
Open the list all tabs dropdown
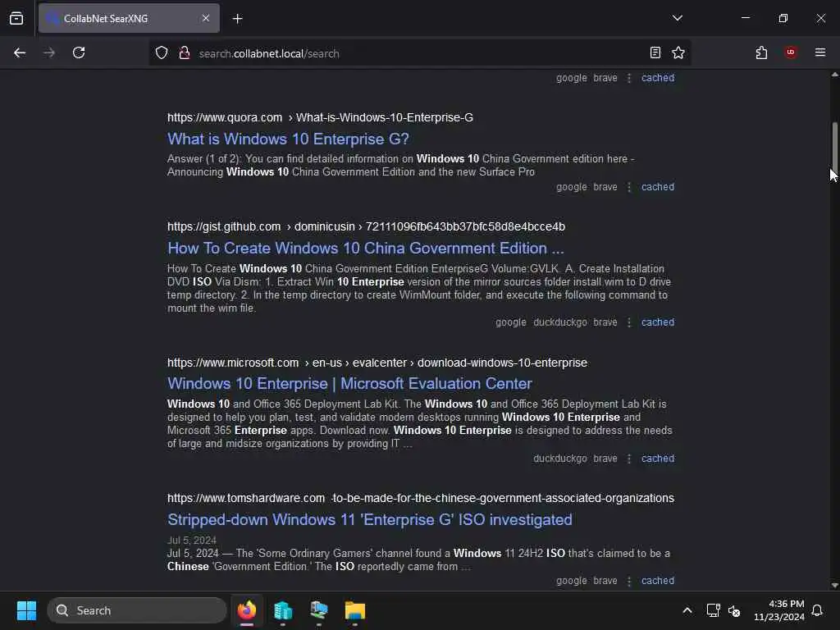click(677, 18)
